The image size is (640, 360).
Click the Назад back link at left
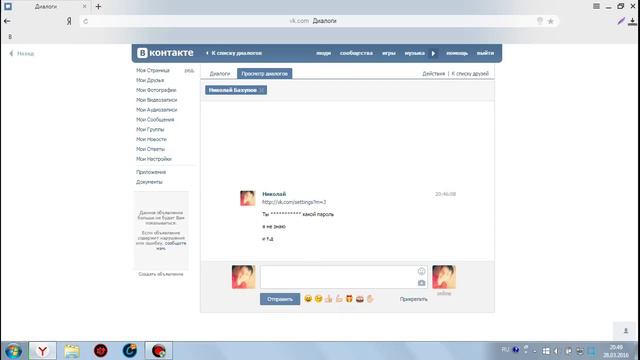point(22,53)
